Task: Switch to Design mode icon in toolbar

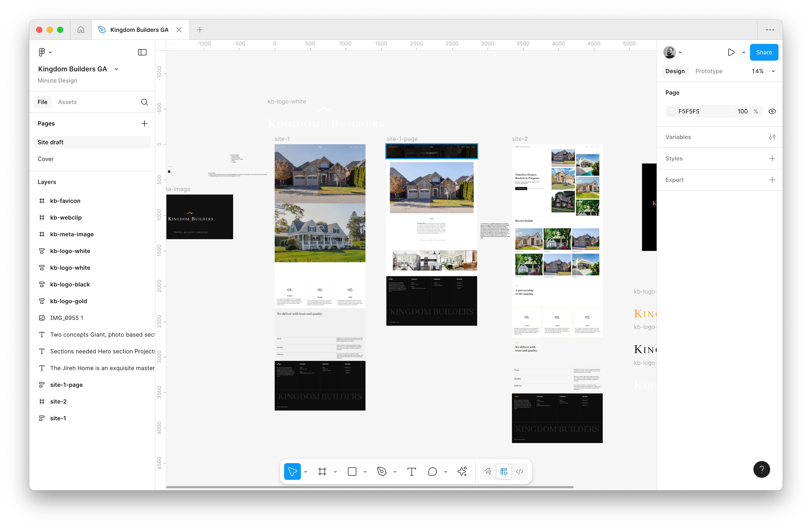Action: 504,471
